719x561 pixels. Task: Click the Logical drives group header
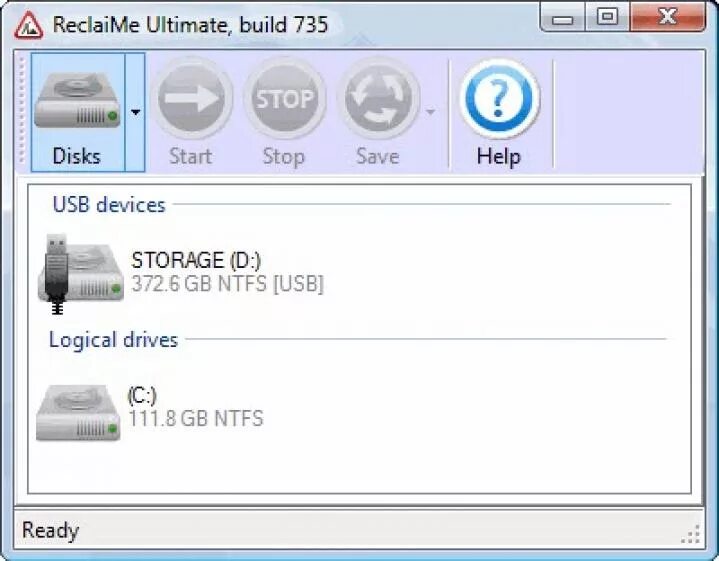point(113,340)
